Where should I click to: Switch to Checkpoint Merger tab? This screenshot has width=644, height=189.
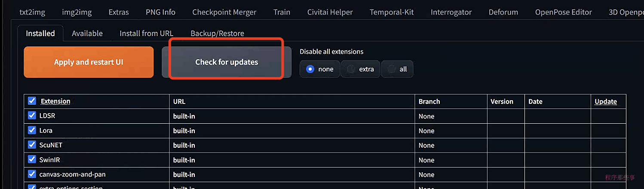pos(224,12)
